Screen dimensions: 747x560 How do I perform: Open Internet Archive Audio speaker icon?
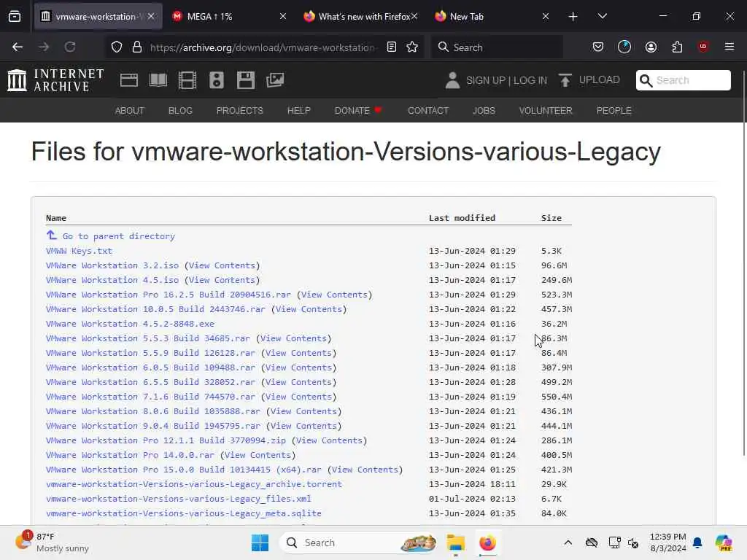(x=216, y=80)
